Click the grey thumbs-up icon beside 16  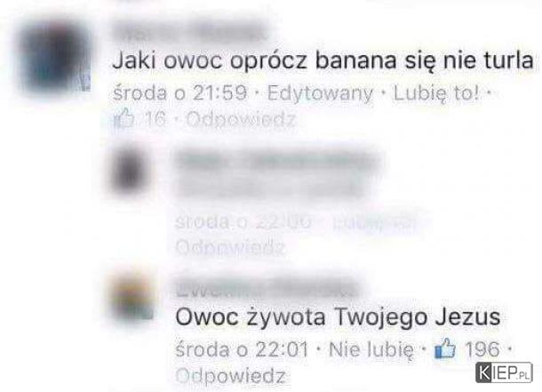coord(124,119)
